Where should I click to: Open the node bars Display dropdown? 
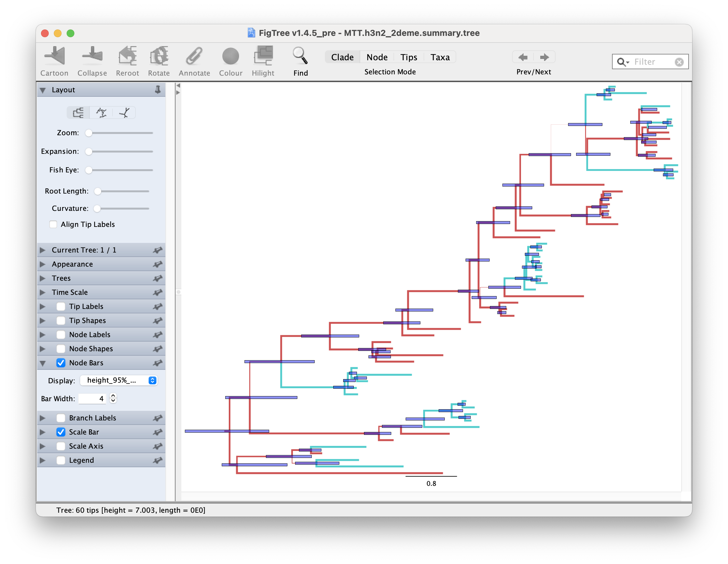pos(119,380)
